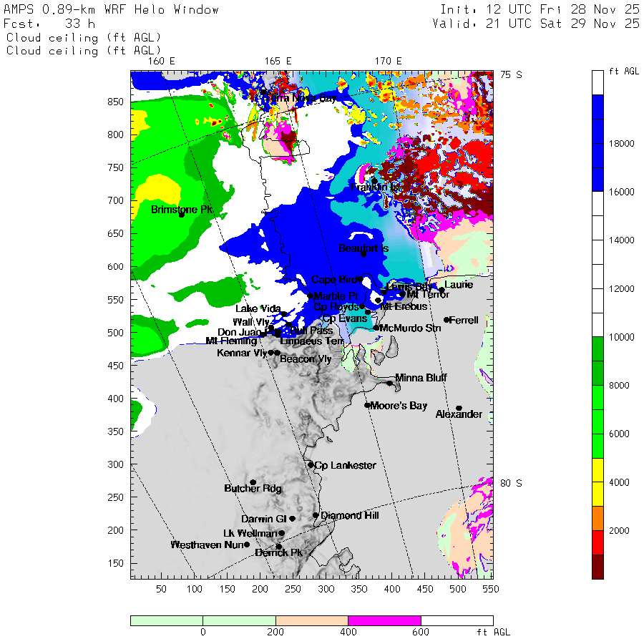Click the Butcher Rdg marker dot

coord(253,482)
